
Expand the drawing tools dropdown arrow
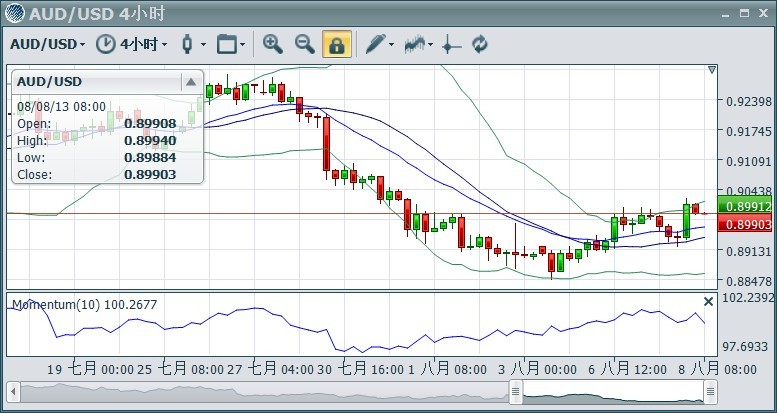391,45
